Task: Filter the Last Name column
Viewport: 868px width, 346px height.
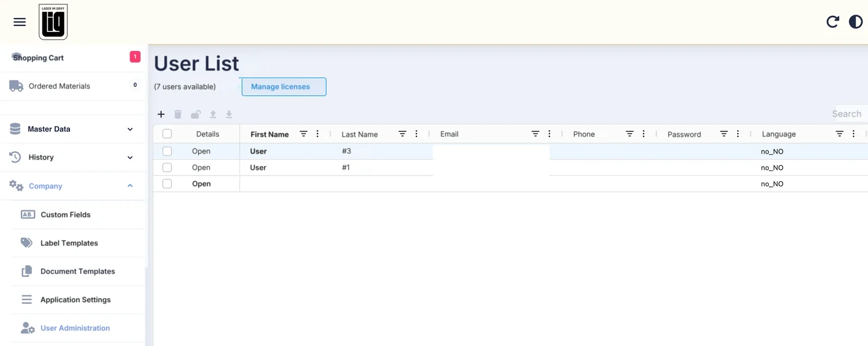Action: tap(403, 134)
